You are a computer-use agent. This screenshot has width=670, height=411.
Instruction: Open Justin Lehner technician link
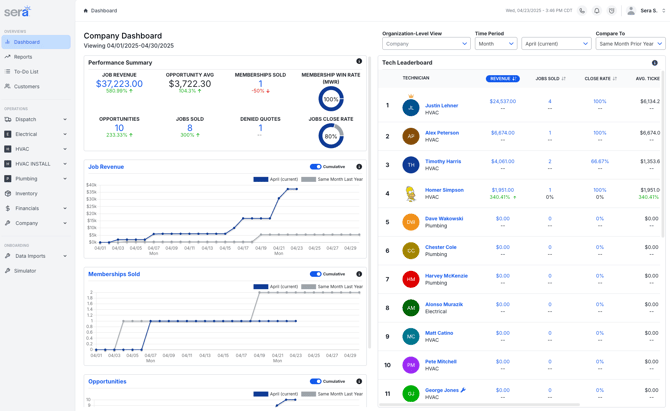tap(441, 106)
